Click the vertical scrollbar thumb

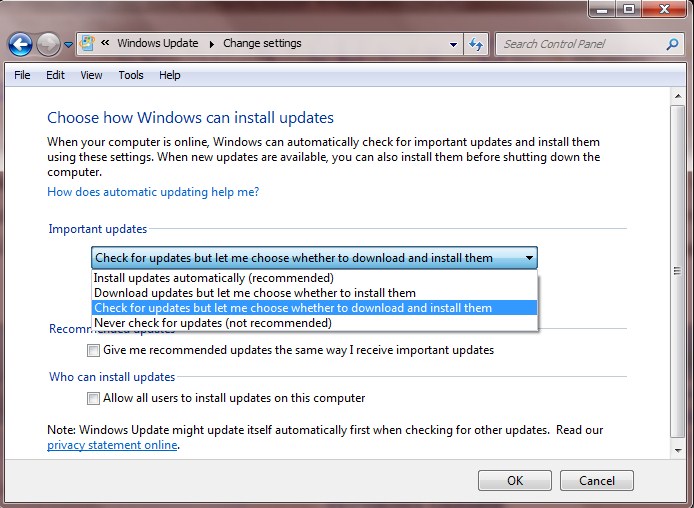(678, 271)
